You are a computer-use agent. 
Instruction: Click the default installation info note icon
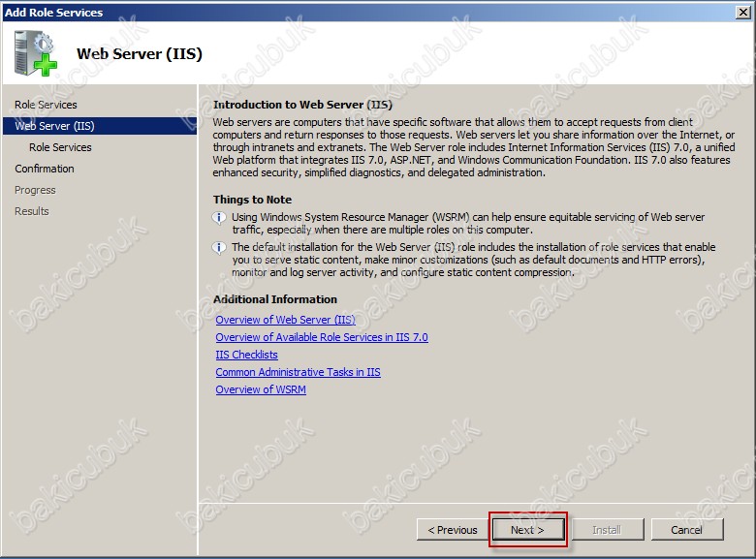tap(219, 248)
